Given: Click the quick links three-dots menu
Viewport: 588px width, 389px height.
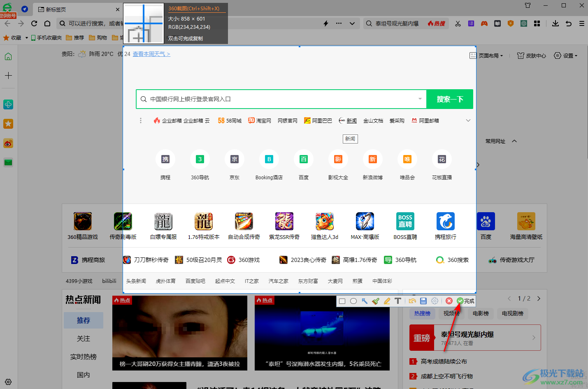Looking at the screenshot, I should click(141, 120).
